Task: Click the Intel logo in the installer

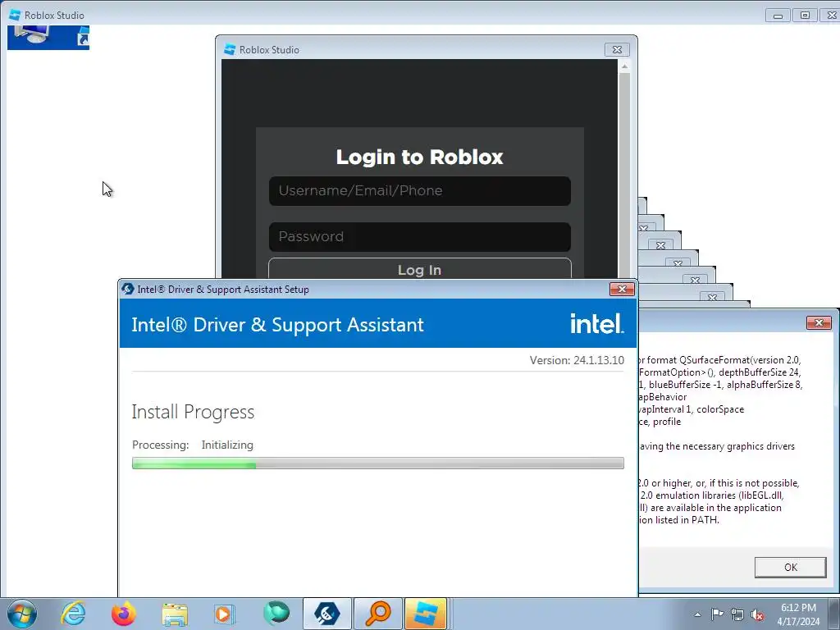Action: point(597,323)
